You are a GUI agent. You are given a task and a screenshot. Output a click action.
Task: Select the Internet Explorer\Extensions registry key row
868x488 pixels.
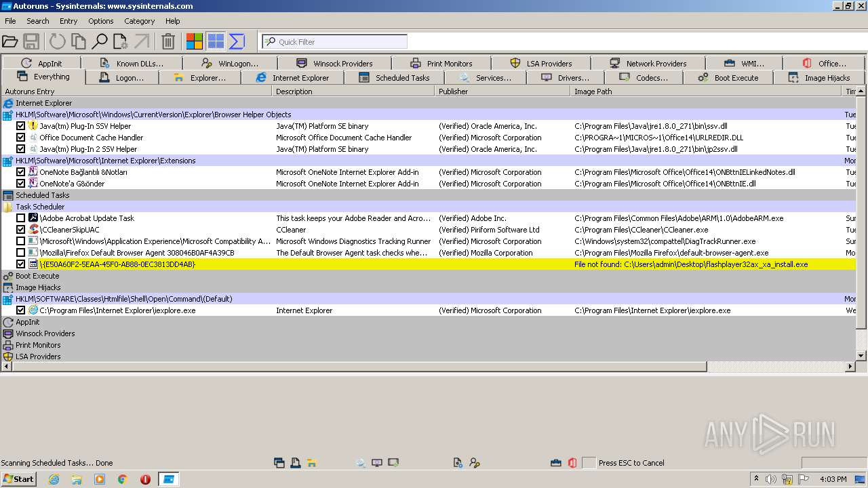[x=429, y=161]
